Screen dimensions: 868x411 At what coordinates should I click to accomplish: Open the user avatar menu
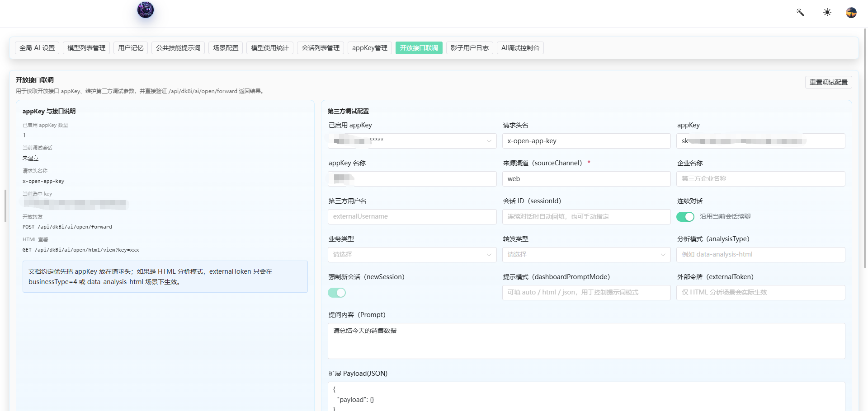851,12
